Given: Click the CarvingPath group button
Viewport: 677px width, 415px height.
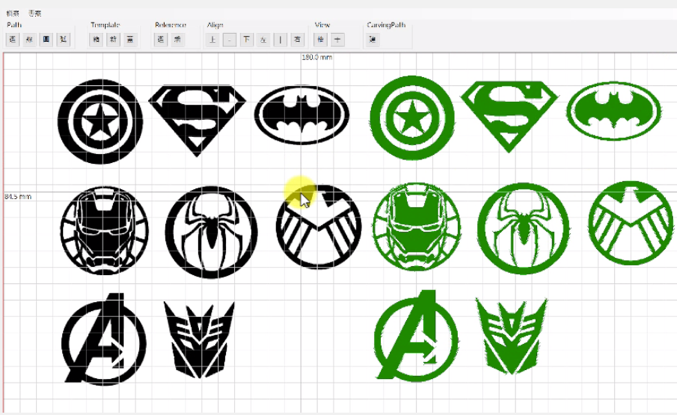Looking at the screenshot, I should (x=373, y=40).
